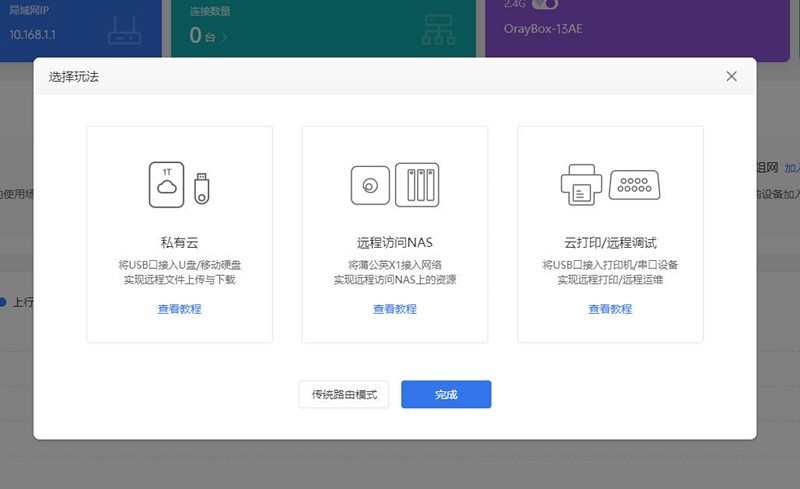Image resolution: width=800 pixels, height=489 pixels.
Task: Select the 私有云 card title
Action: (x=180, y=242)
